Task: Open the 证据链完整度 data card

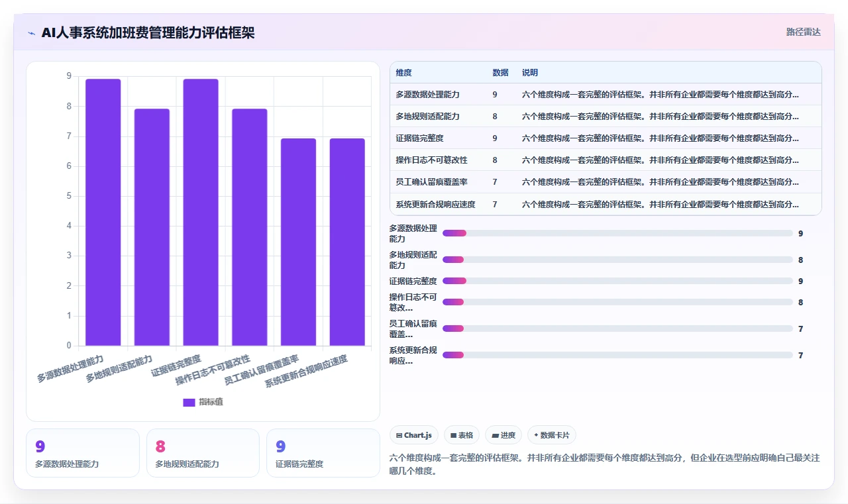Action: coord(323,453)
